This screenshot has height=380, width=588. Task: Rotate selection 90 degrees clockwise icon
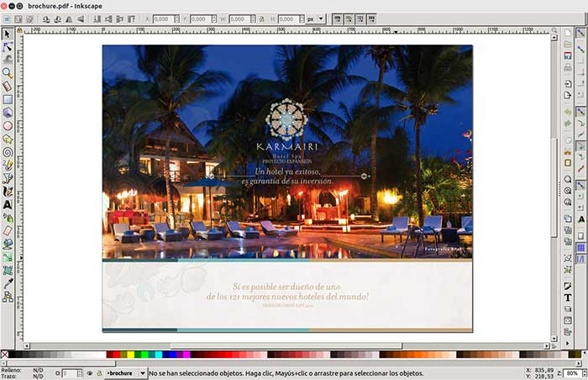pos(57,18)
